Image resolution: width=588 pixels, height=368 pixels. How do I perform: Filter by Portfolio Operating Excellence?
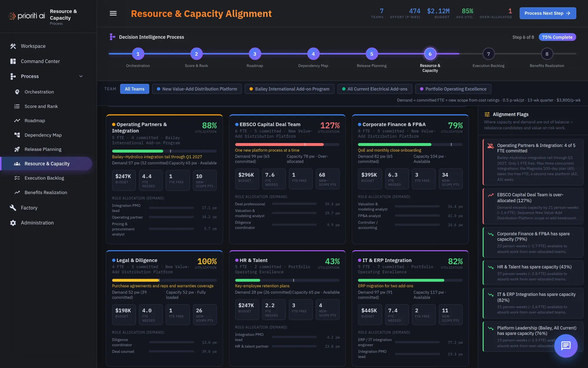click(x=453, y=89)
